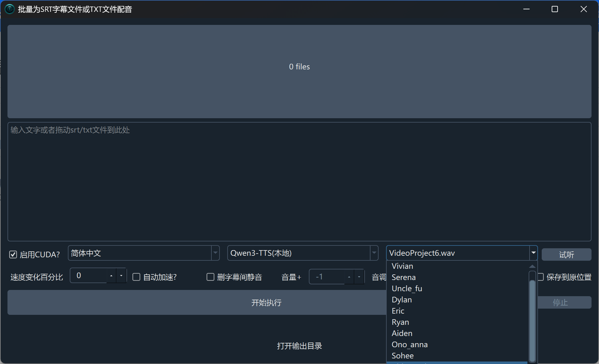
Task: Select Vivian from the voice list
Action: click(x=402, y=266)
